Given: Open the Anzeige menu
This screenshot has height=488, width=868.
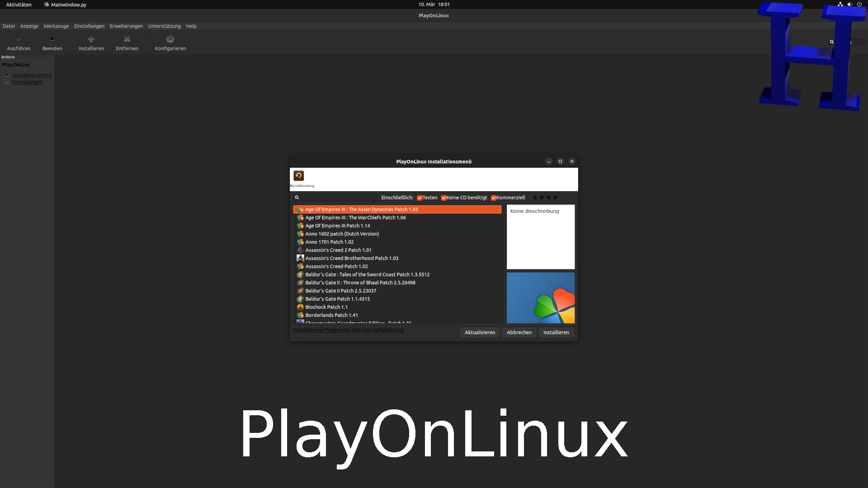Looking at the screenshot, I should coord(29,26).
